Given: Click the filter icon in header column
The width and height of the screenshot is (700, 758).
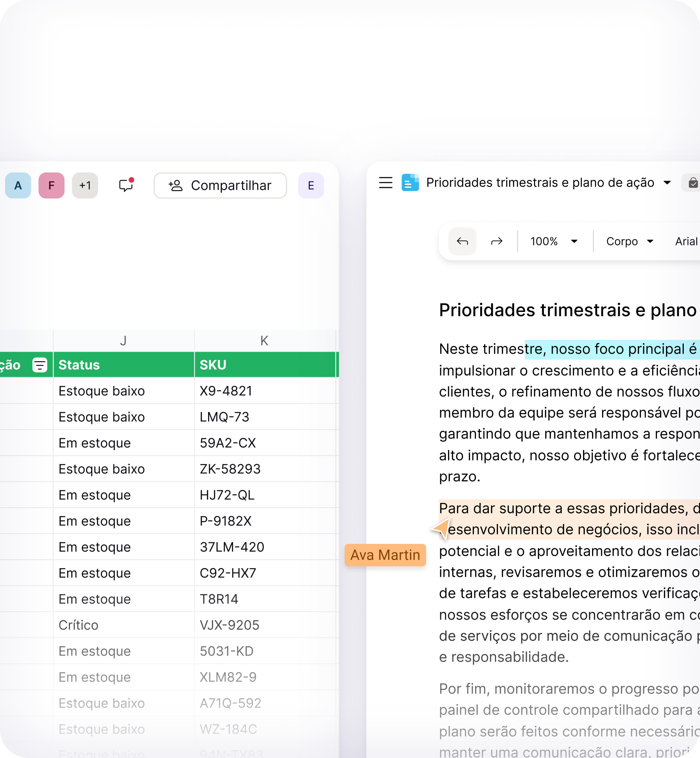Looking at the screenshot, I should coord(40,365).
